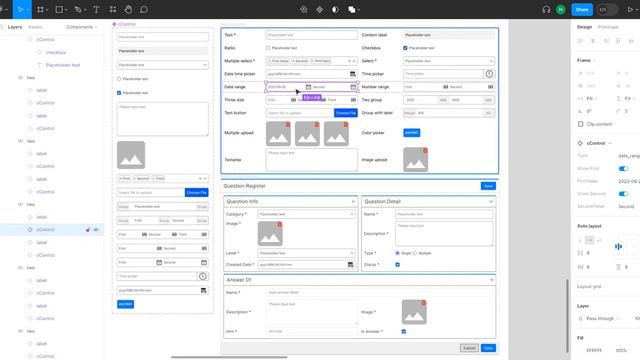Screen dimensions: 640x360
Task: Click the Create component icon
Action: pyautogui.click(x=320, y=9)
